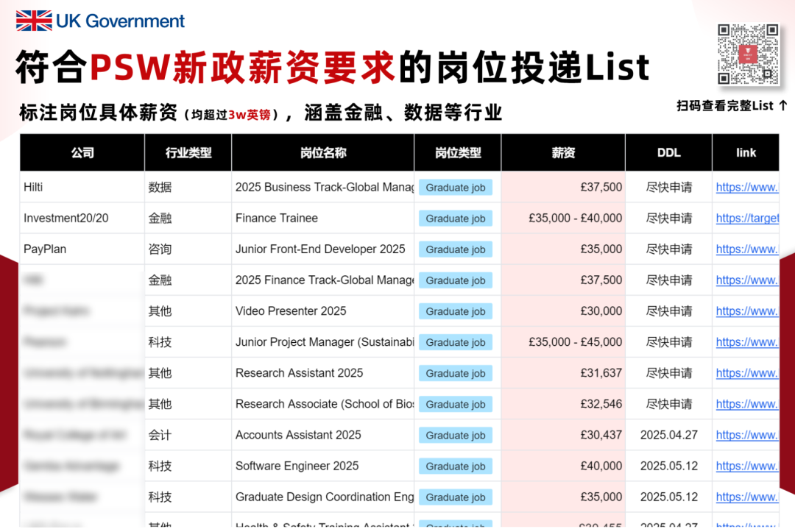The image size is (795, 532).
Task: Select deadline 2025.05.12 for Software Engineer
Action: (668, 466)
